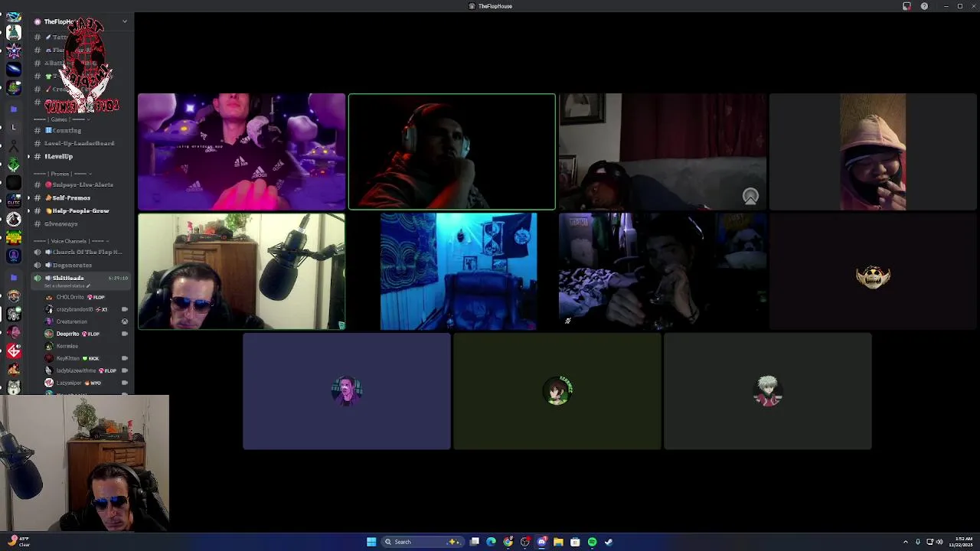The image size is (980, 551).
Task: Focus the webcam tile with red curtains
Action: pyautogui.click(x=662, y=152)
